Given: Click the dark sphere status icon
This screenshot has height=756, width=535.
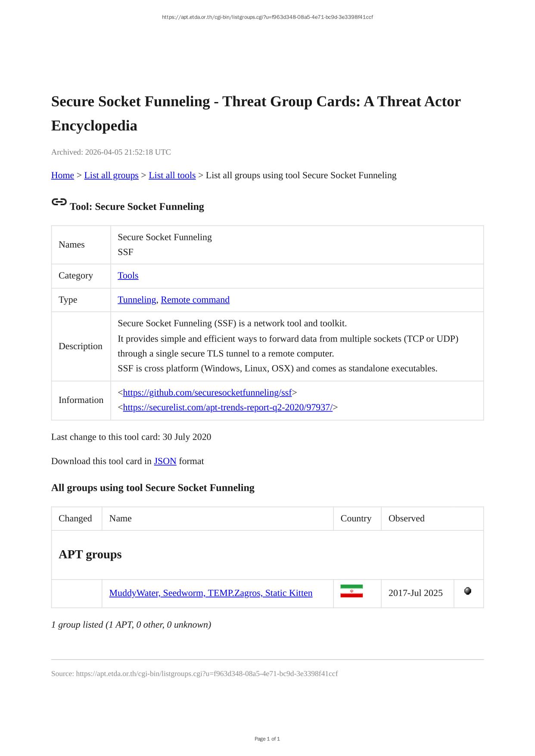Looking at the screenshot, I should [x=468, y=591].
